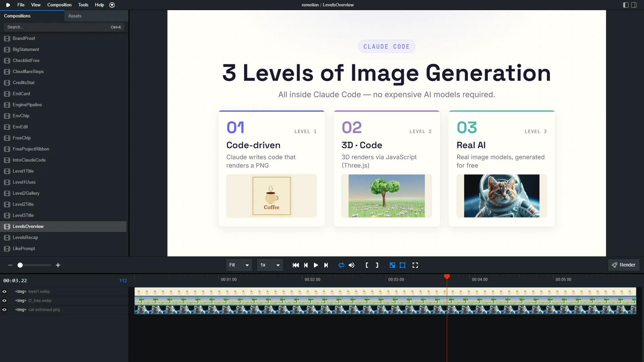Image resolution: width=644 pixels, height=362 pixels.
Task: Toggle the left sidebar panel icon
Action: [626, 5]
